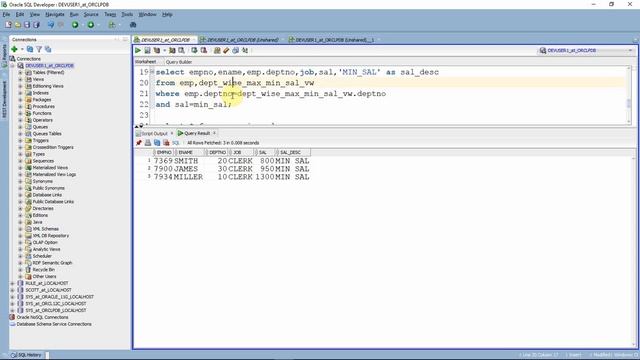
Task: Click the MILLER cell in results
Action: point(188,177)
